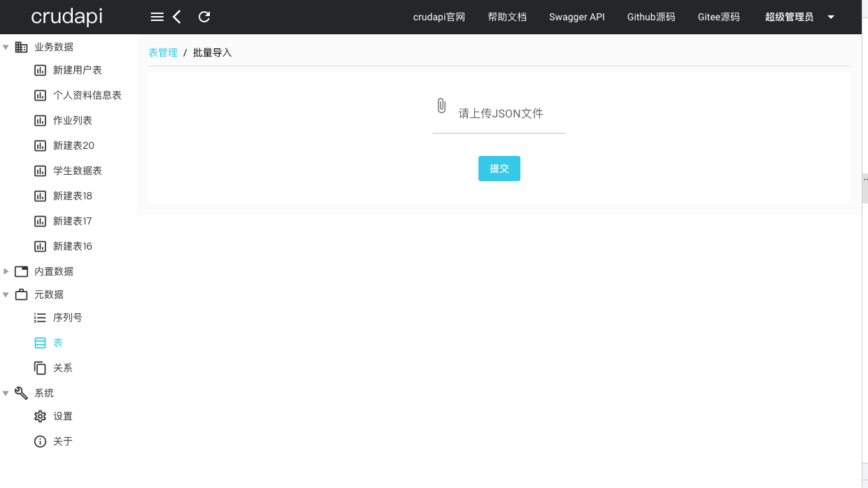This screenshot has height=488, width=868.
Task: Click the chart icon beside 新建表16
Action: click(40, 246)
